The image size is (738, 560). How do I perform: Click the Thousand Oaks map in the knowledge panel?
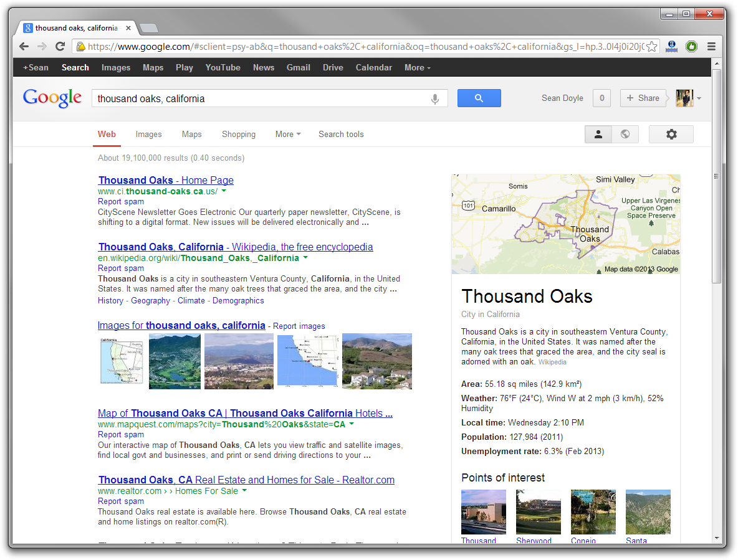(566, 224)
